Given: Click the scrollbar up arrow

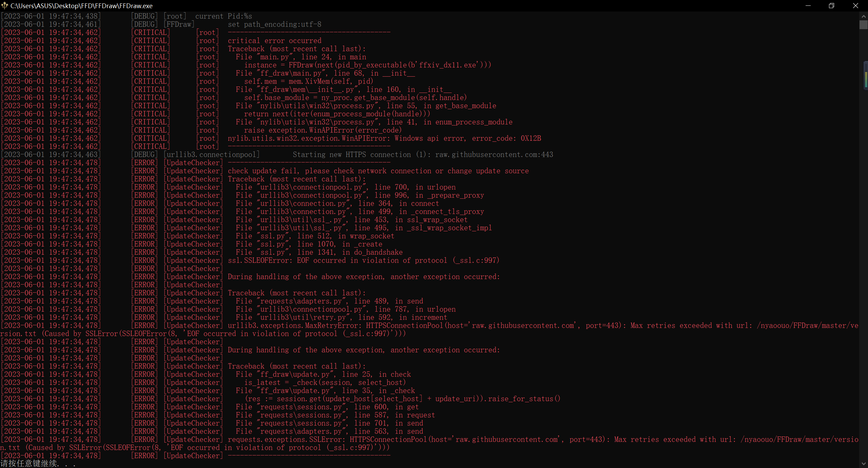Looking at the screenshot, I should (x=863, y=16).
